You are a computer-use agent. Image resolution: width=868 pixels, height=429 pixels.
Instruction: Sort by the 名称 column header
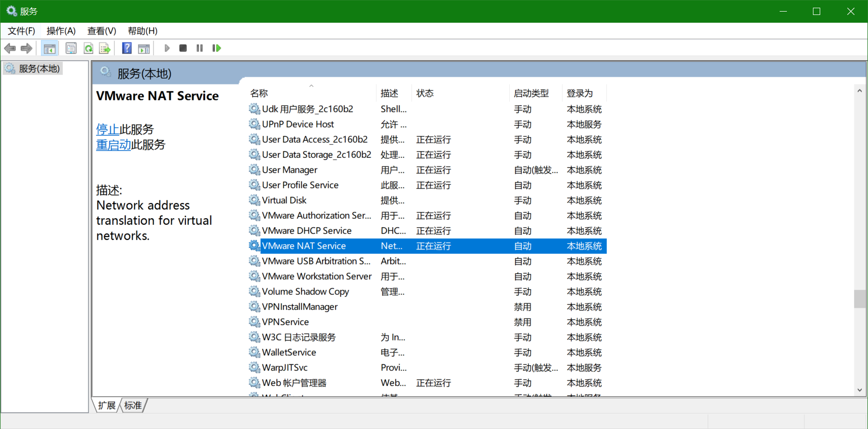(x=311, y=93)
